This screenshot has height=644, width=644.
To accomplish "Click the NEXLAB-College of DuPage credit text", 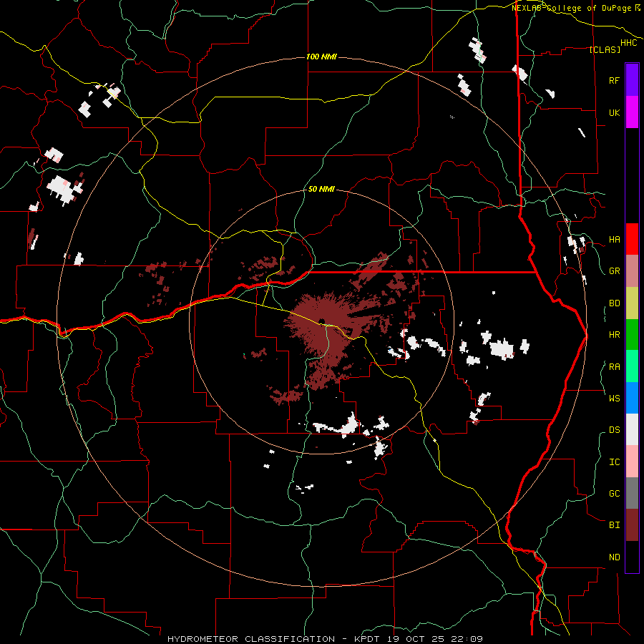I will 572,8.
